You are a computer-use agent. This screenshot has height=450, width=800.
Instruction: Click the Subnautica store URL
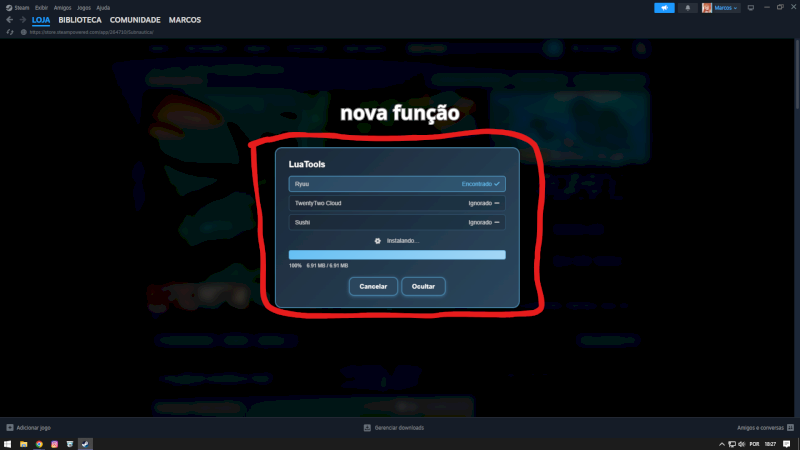[91, 32]
